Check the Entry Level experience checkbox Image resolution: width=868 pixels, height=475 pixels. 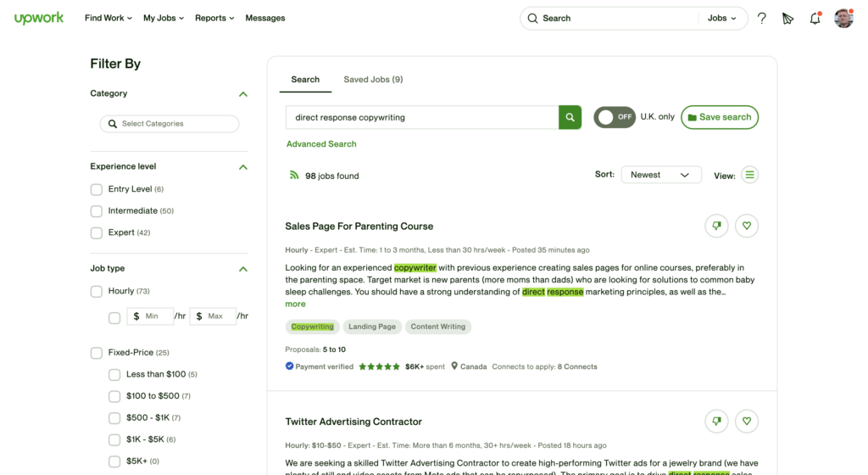pyautogui.click(x=97, y=189)
